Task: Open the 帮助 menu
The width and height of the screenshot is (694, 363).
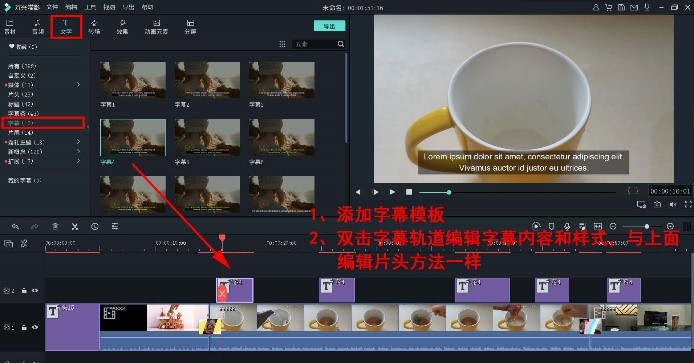Action: (x=147, y=7)
